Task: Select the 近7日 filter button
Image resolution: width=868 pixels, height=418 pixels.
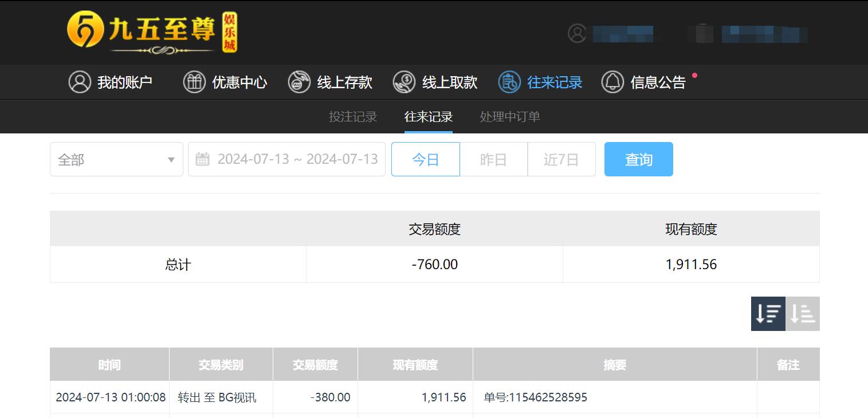Action: point(561,159)
